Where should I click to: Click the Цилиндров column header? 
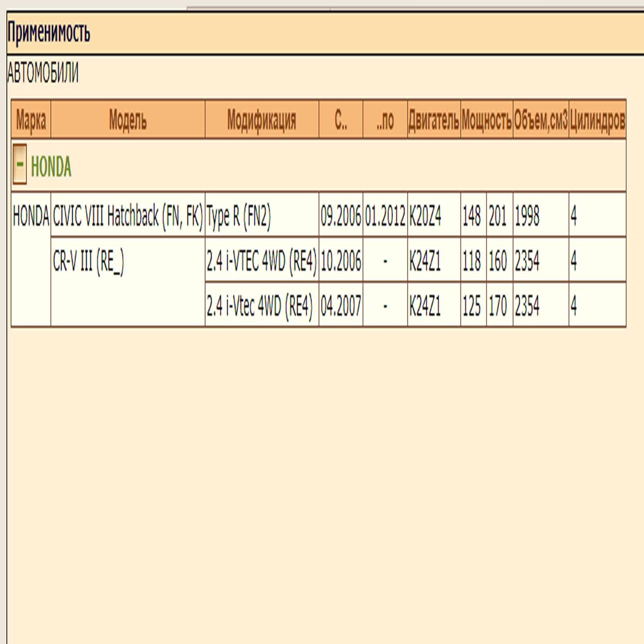click(x=597, y=120)
